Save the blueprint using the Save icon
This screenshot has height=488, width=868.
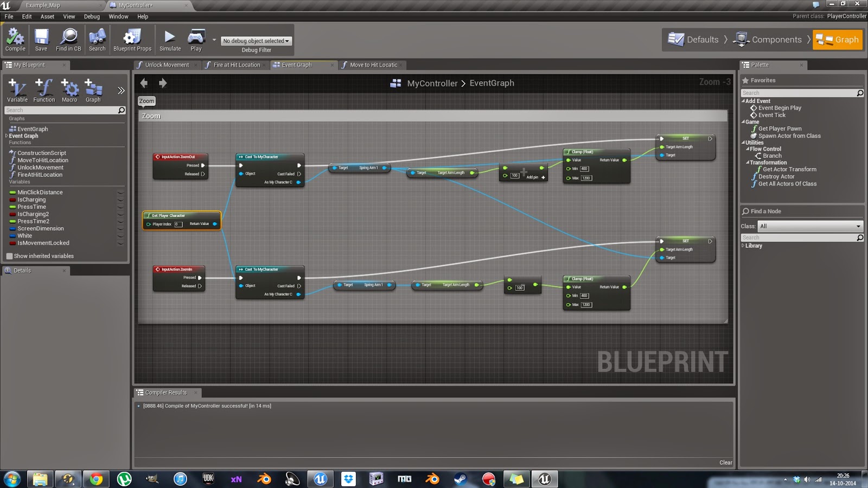coord(41,40)
